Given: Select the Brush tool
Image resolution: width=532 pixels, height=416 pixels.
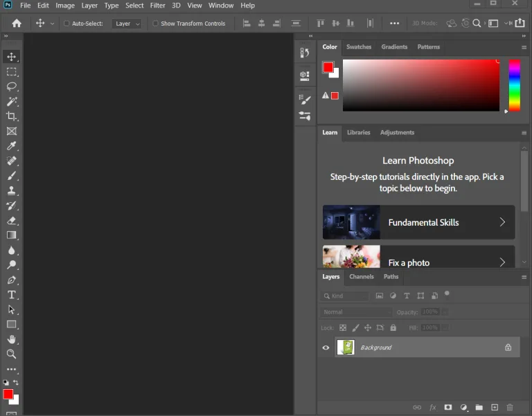Looking at the screenshot, I should (12, 176).
